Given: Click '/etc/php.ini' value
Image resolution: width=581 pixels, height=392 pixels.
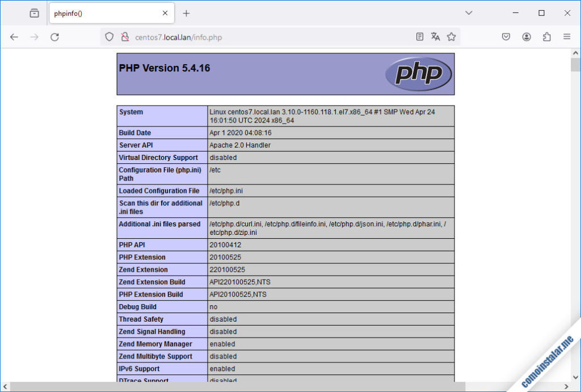Looking at the screenshot, I should pyautogui.click(x=226, y=191).
